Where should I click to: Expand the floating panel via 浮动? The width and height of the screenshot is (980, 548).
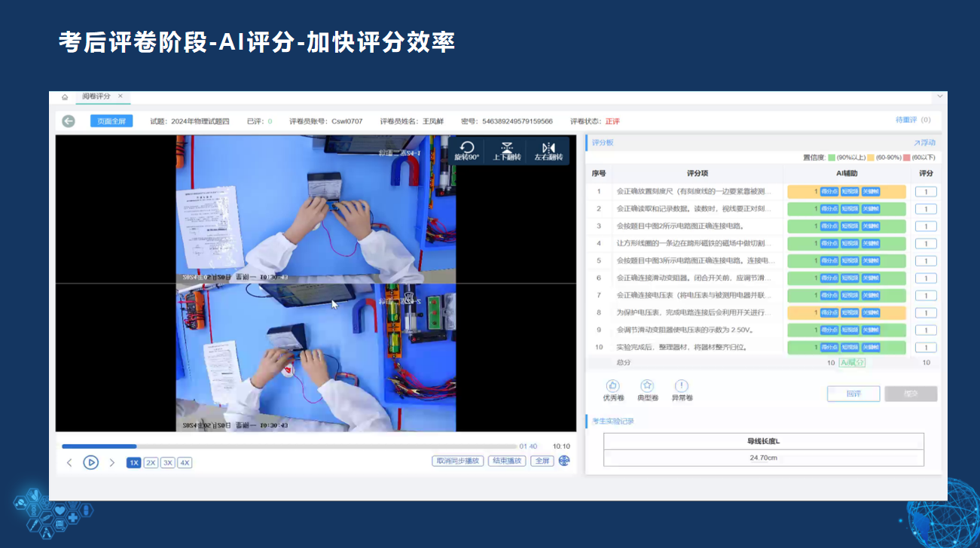coord(924,142)
